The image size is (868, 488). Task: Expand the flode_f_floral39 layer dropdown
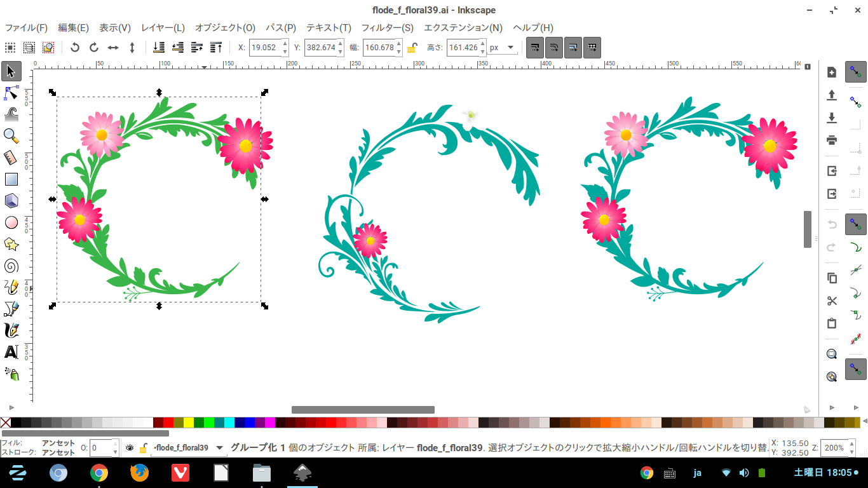[220, 448]
